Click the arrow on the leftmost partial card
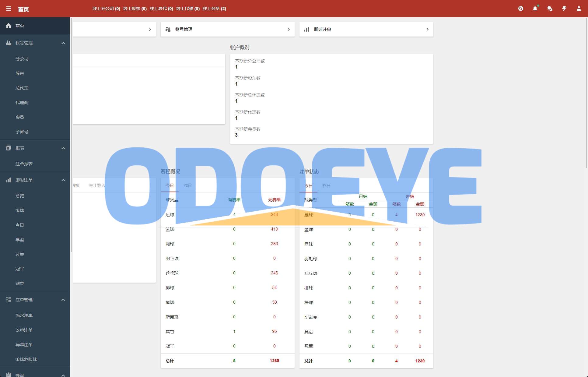This screenshot has height=377, width=588. click(x=150, y=29)
